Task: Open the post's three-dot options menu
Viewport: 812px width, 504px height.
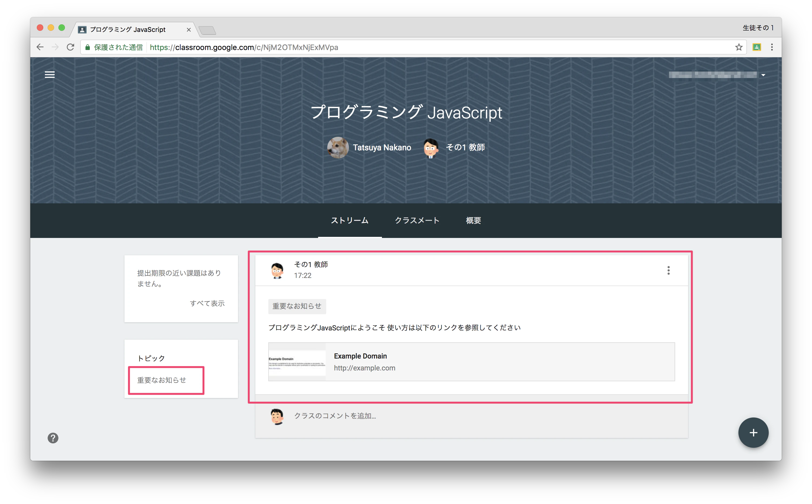Action: [x=669, y=270]
